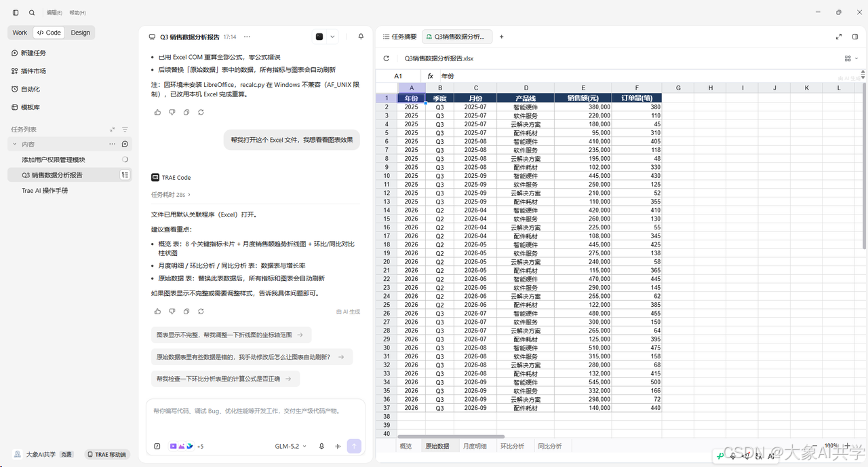
Task: Add new task in 内容 group
Action: tap(125, 144)
